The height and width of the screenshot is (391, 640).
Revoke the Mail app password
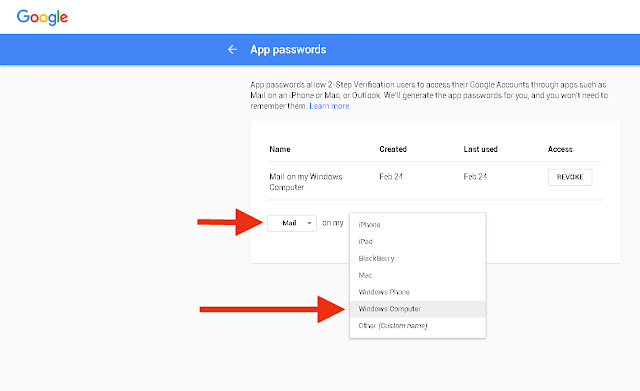coord(570,177)
